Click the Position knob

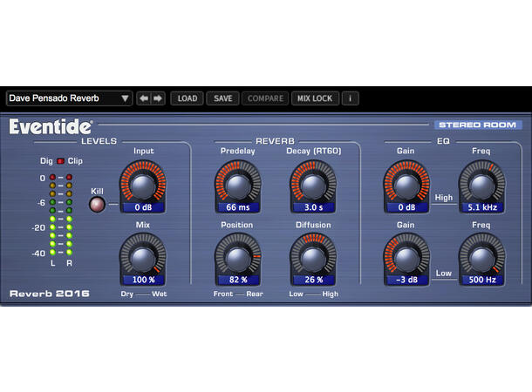click(x=238, y=259)
